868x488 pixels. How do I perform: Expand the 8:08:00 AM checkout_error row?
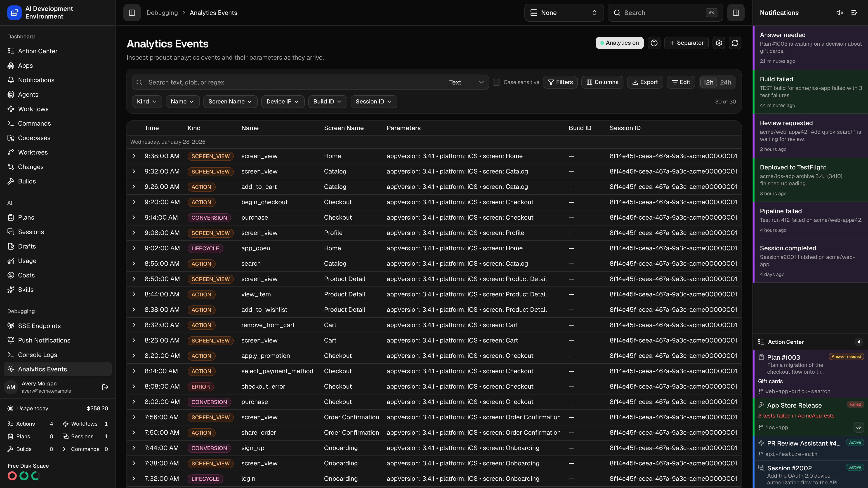pyautogui.click(x=134, y=386)
